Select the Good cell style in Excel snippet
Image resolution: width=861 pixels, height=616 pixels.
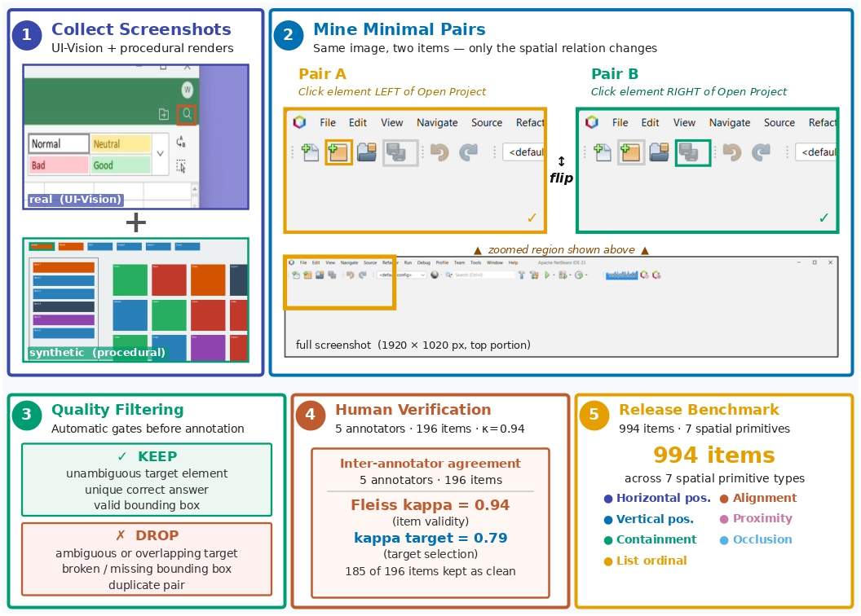[120, 165]
